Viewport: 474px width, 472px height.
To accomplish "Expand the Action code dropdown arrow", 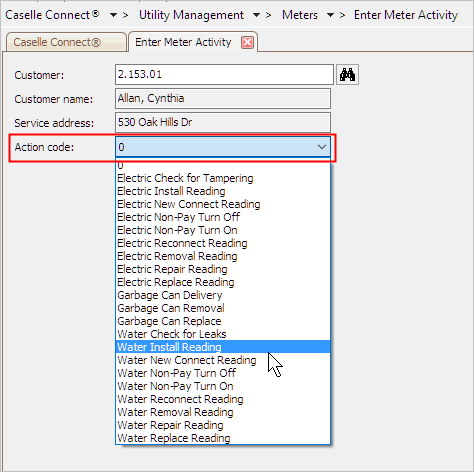I will coord(322,147).
